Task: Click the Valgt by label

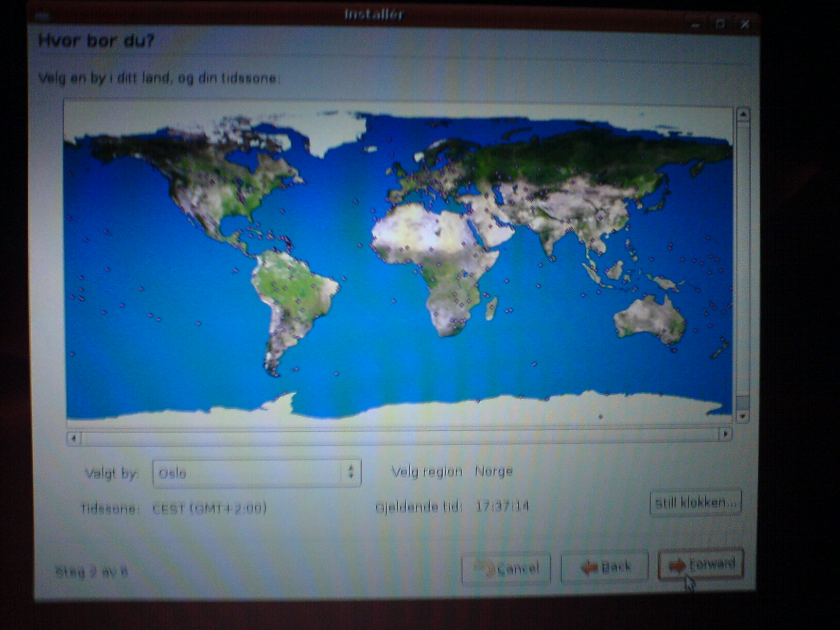Action: tap(112, 474)
